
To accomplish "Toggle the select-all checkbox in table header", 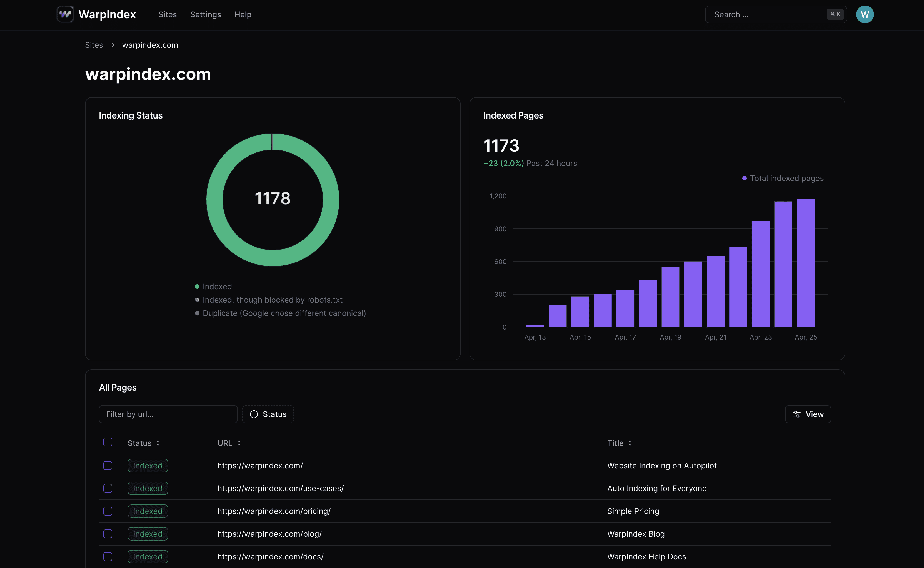I will 108,442.
